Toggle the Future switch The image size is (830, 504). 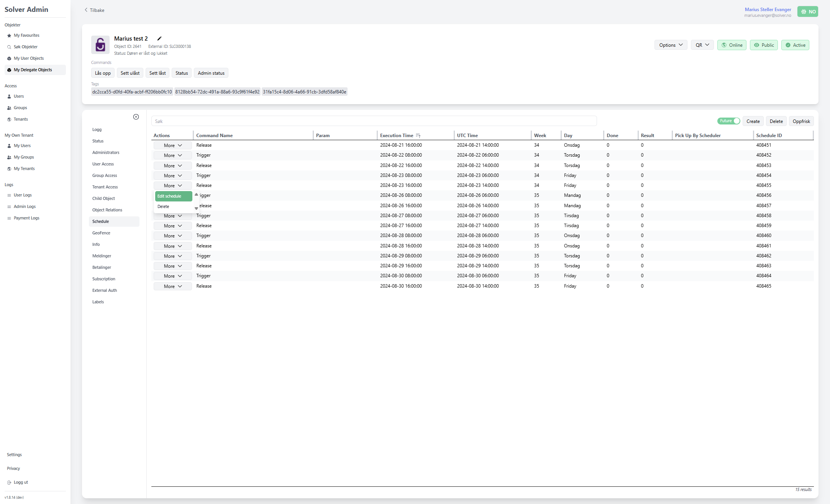pyautogui.click(x=728, y=121)
